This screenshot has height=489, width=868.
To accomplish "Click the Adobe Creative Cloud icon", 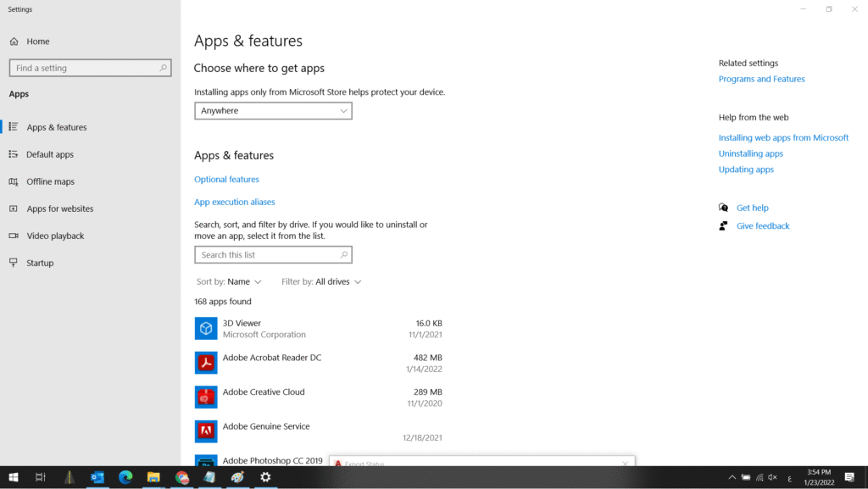I will 206,397.
